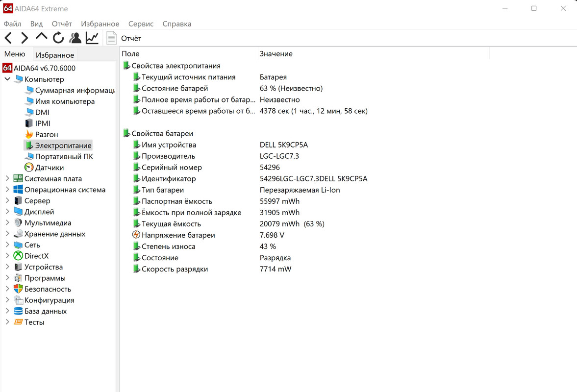Click the Тесты benchmark icon
This screenshot has width=577, height=392.
(18, 322)
